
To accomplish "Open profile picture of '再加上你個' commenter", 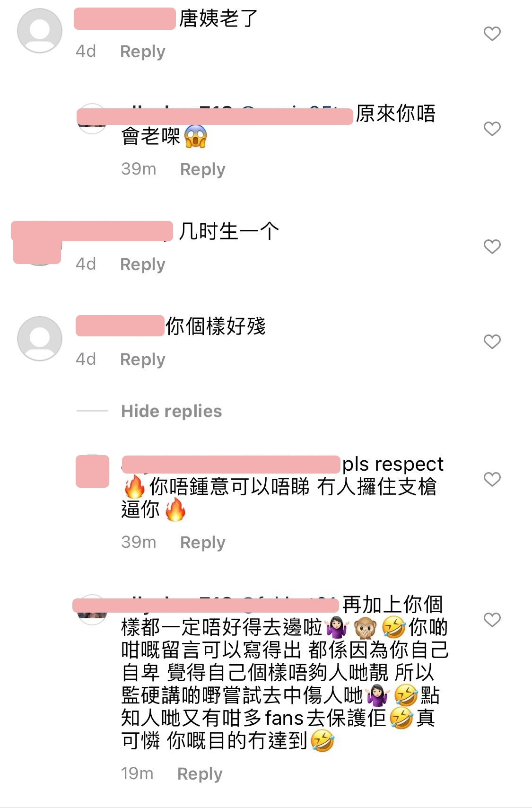I will 92,609.
